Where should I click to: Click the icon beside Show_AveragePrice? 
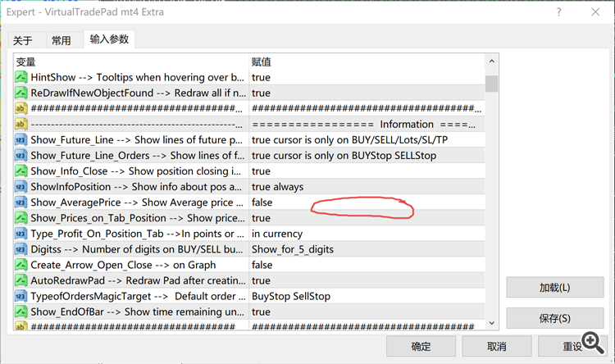pyautogui.click(x=20, y=202)
